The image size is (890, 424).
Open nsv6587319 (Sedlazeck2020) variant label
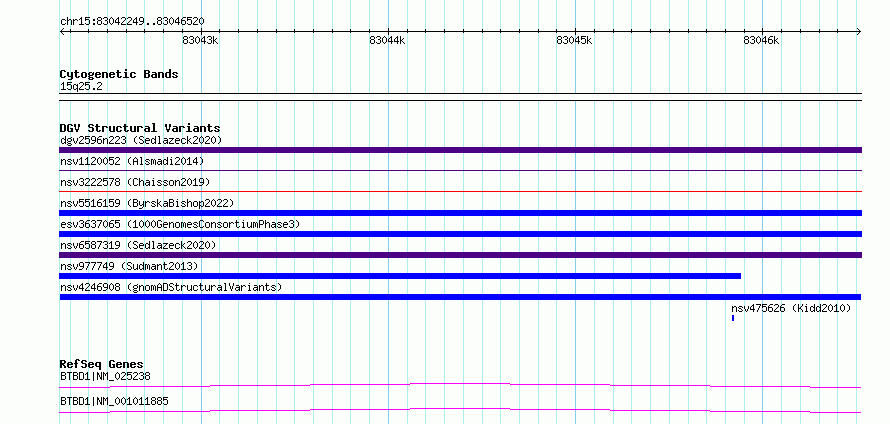138,245
